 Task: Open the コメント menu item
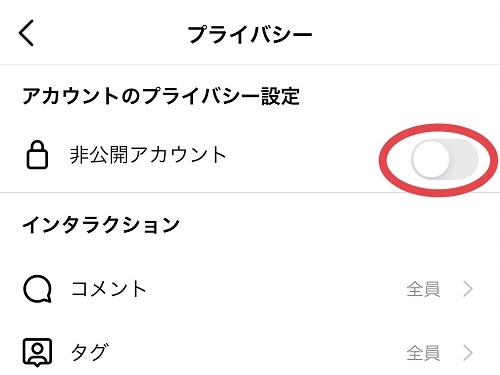click(250, 289)
